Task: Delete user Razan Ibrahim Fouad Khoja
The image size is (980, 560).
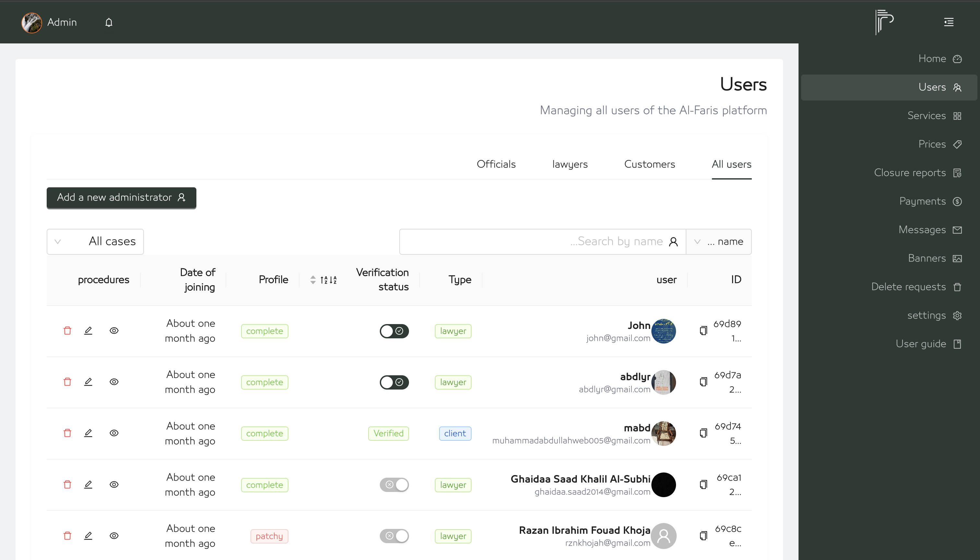Action: (67, 536)
